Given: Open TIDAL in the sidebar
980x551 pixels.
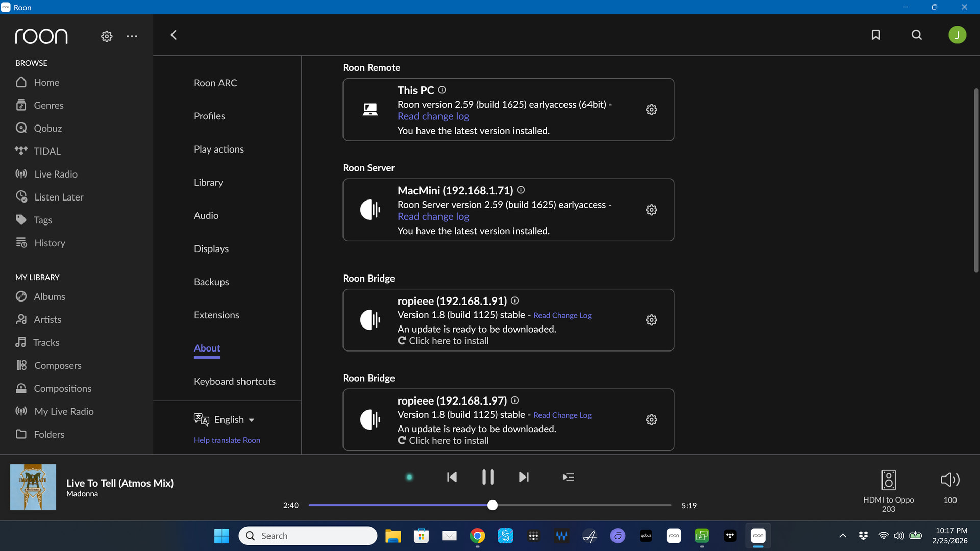Looking at the screenshot, I should tap(38, 151).
